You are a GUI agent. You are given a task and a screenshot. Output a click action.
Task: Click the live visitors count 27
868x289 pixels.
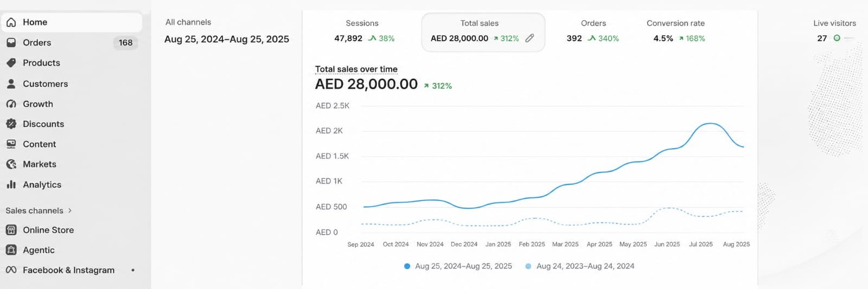tap(822, 38)
